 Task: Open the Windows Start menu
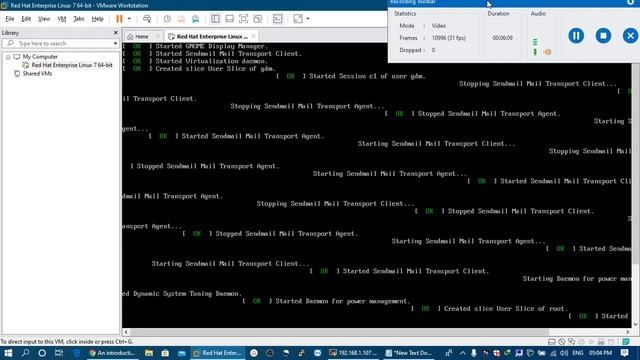(8, 353)
